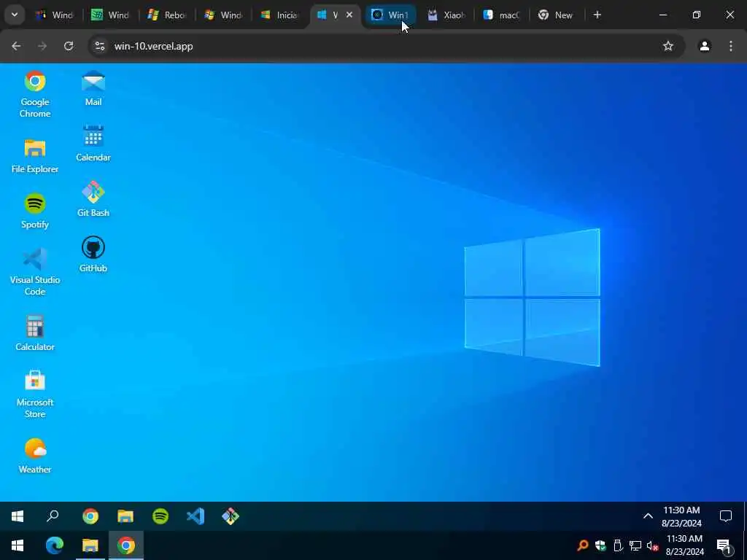Click the simulated Windows Start button

tap(18, 516)
